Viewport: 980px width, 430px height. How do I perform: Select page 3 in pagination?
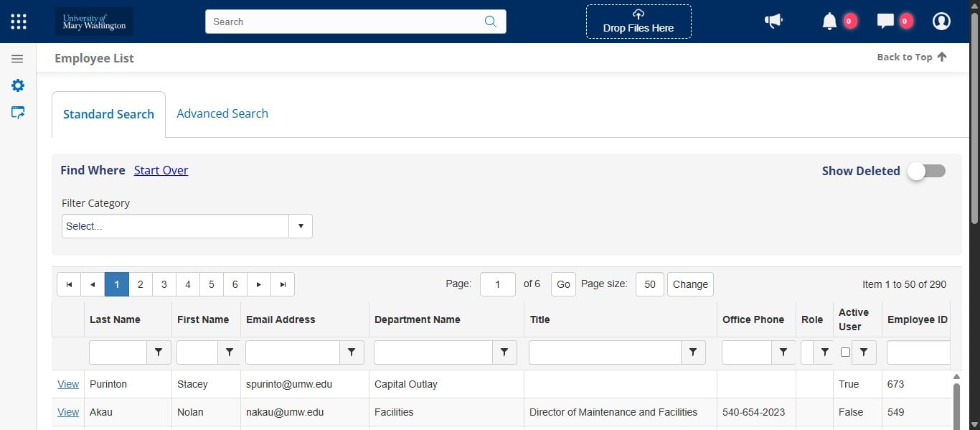pos(164,284)
